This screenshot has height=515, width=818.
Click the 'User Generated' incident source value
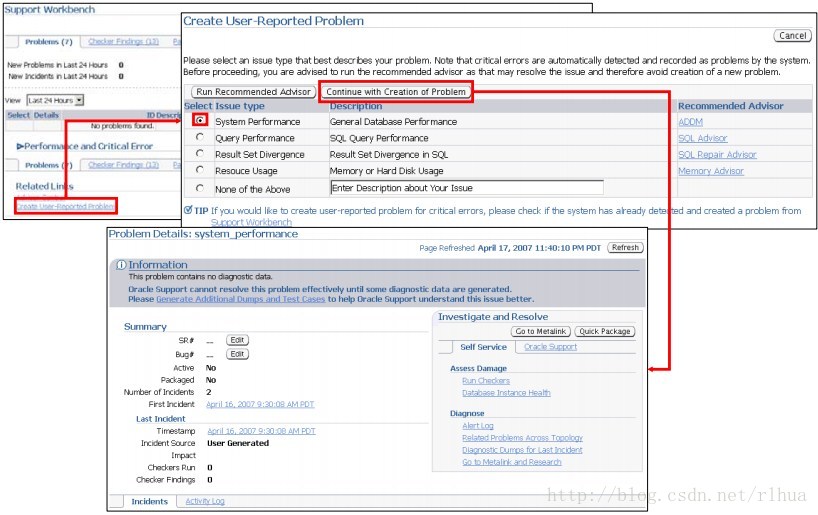point(238,443)
